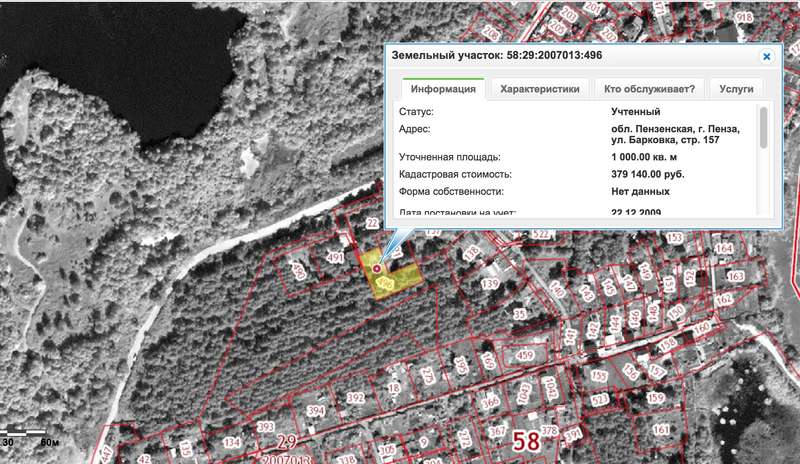Select parcel 523 on the map
Screen dimensions: 800x464
pos(600,399)
